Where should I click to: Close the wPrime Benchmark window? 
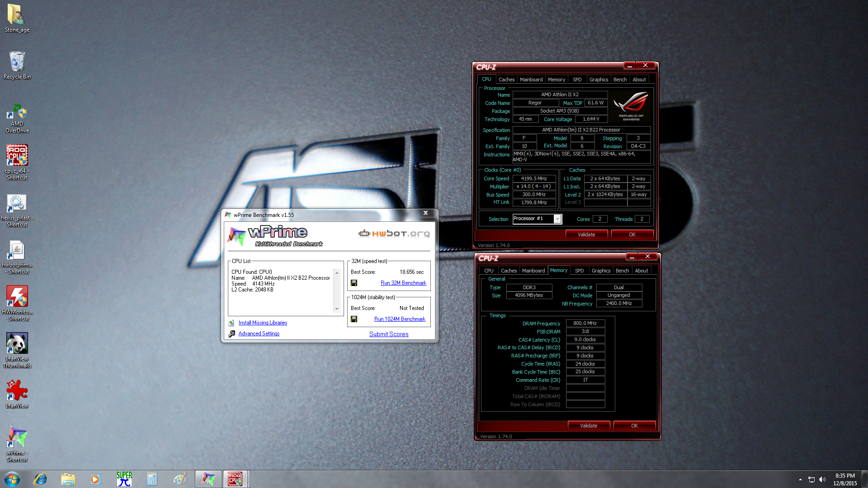coord(425,213)
